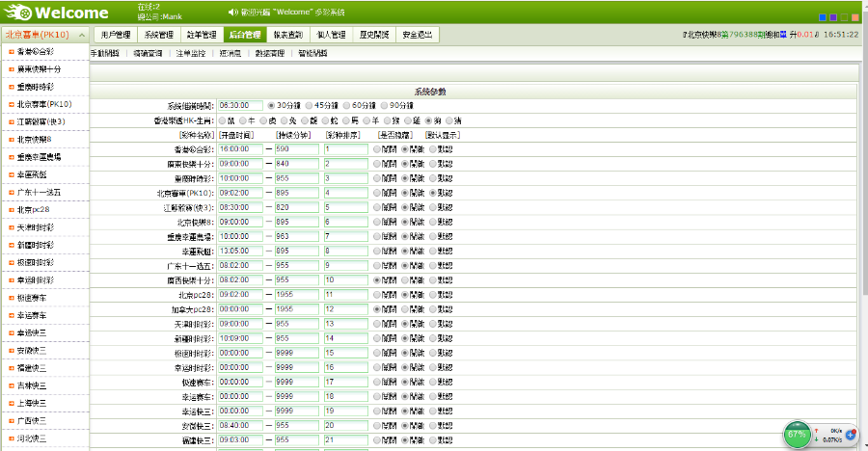Select the 45分鐘 maintenance time radio button
Screen dimensions: 868x451
[x=309, y=106]
